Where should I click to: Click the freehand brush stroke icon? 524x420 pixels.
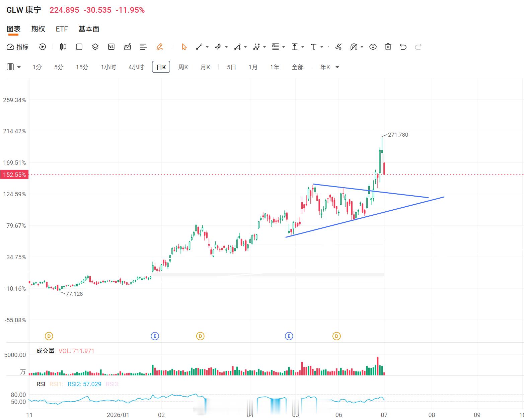(x=339, y=47)
